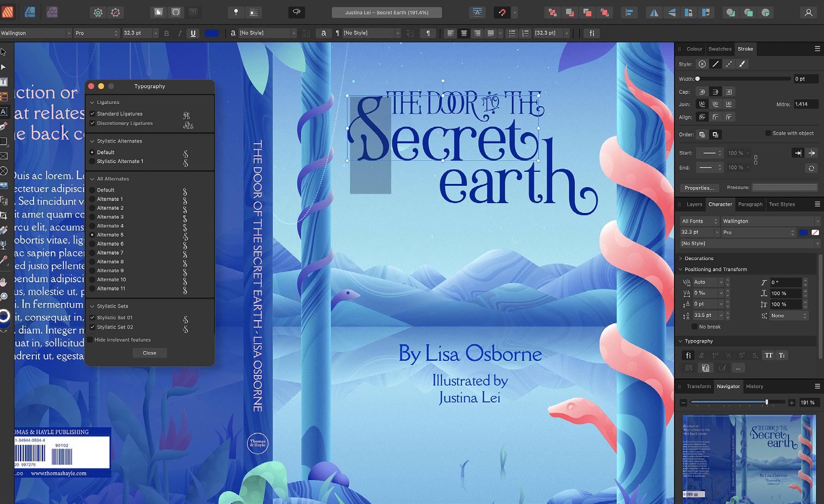Screen dimensions: 824x504
Task: Click the Mitre value field
Action: pyautogui.click(x=806, y=104)
